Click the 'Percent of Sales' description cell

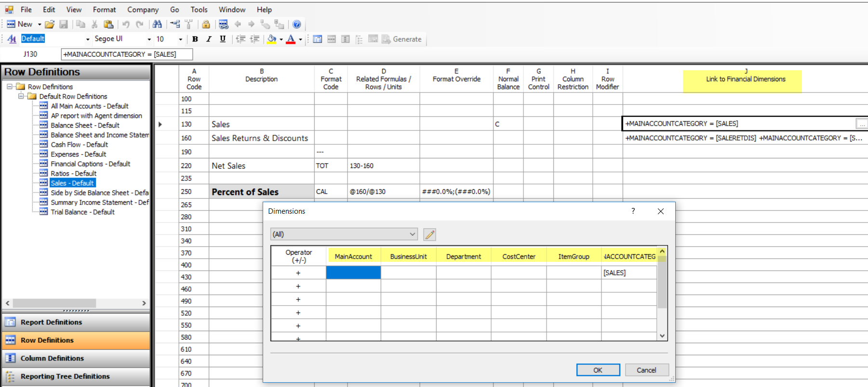click(262, 192)
